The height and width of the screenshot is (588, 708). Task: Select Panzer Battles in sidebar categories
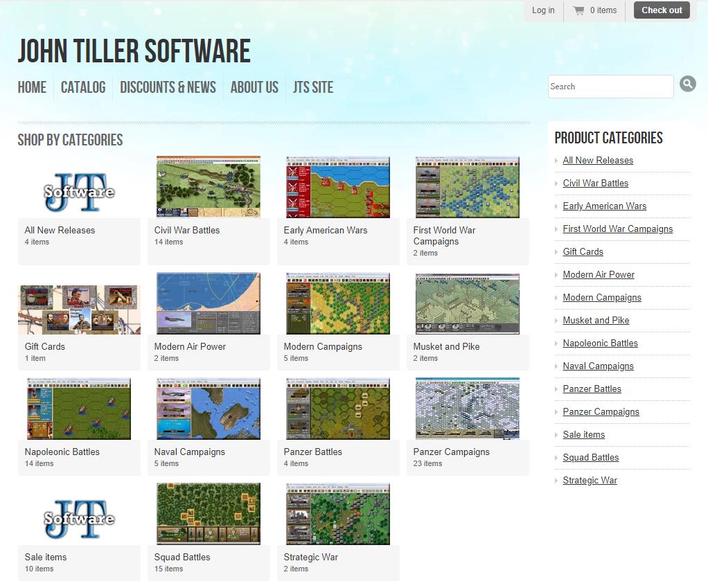coord(592,389)
